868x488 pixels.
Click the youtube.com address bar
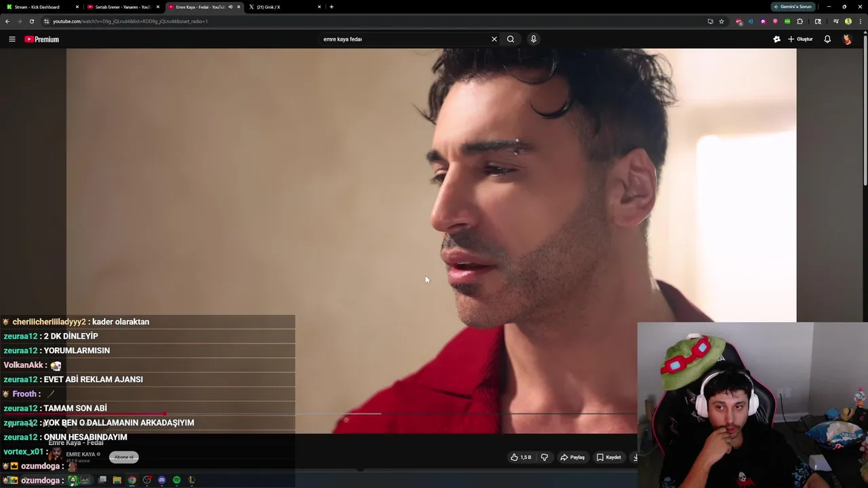(373, 21)
